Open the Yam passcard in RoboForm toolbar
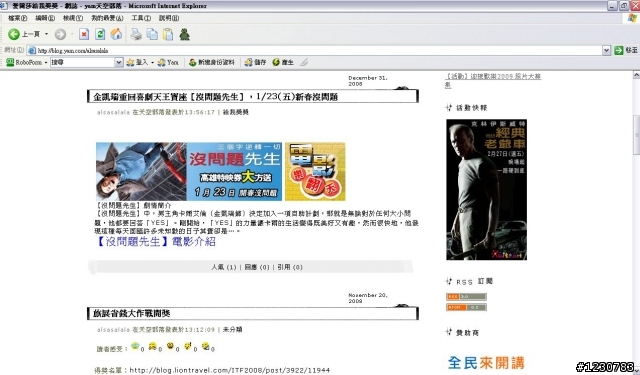This screenshot has width=640, height=375. click(x=168, y=62)
